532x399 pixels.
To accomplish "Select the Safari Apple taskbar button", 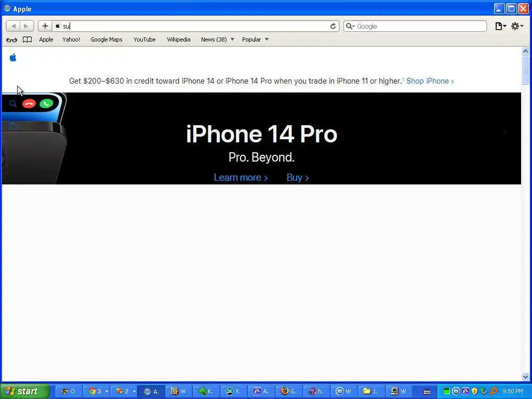I will click(152, 391).
